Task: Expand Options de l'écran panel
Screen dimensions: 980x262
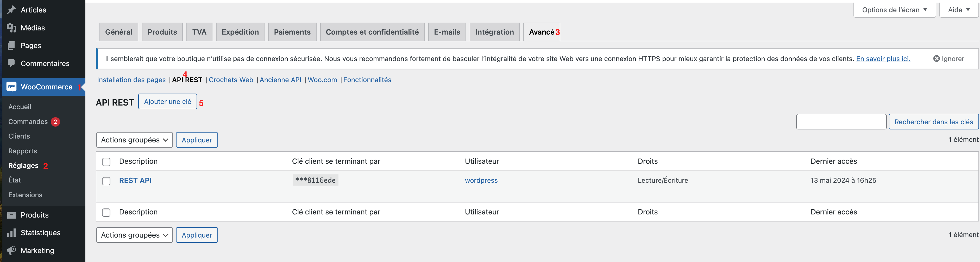Action: tap(894, 10)
